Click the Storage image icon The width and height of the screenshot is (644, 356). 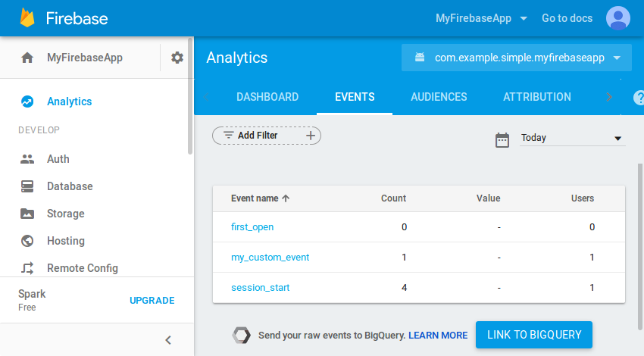coord(27,214)
